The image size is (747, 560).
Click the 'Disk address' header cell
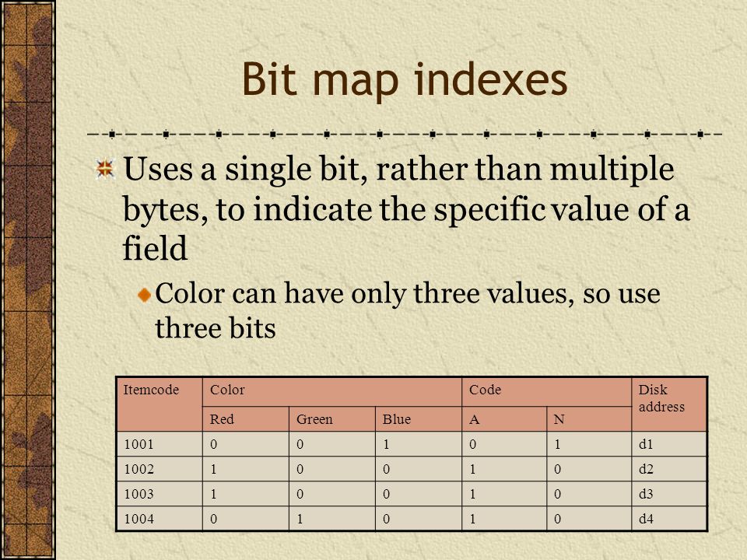tap(669, 404)
